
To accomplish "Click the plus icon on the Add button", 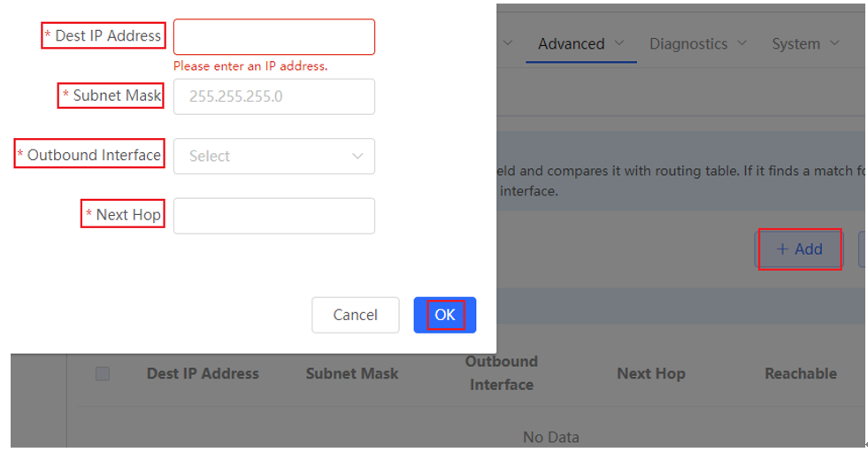I will (x=782, y=249).
